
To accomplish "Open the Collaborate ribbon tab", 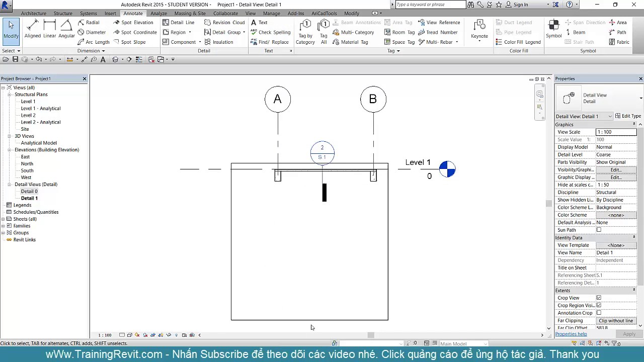I will tap(225, 14).
